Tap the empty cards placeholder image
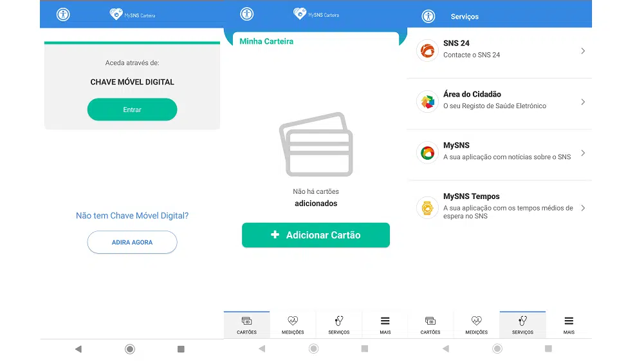 (315, 144)
